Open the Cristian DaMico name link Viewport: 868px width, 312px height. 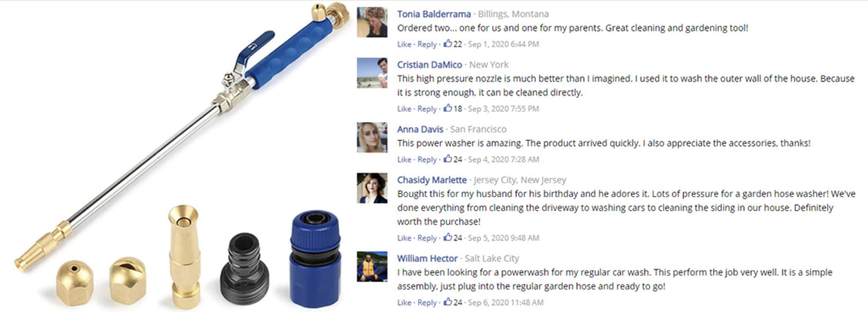click(x=429, y=65)
